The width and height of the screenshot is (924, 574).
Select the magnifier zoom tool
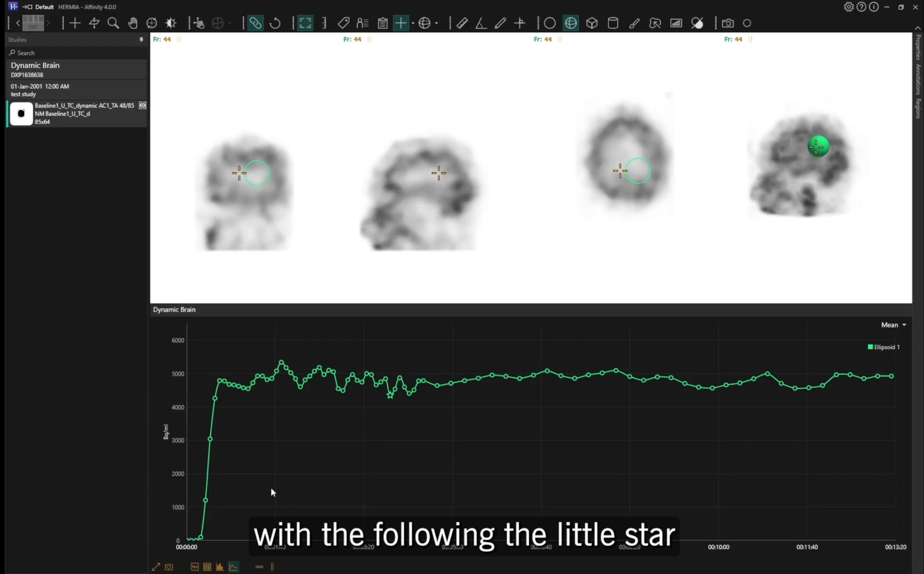click(113, 23)
